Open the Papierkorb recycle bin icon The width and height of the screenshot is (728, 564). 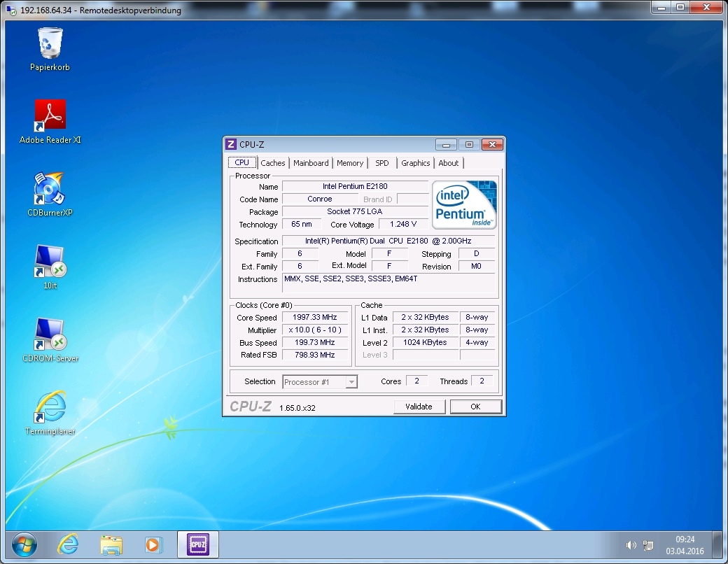tap(50, 49)
